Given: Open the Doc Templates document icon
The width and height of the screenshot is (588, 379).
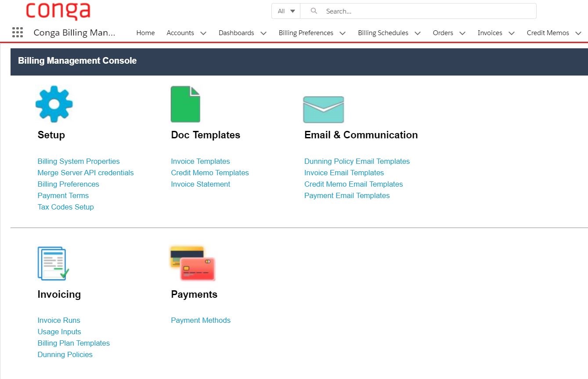Looking at the screenshot, I should click(x=185, y=104).
